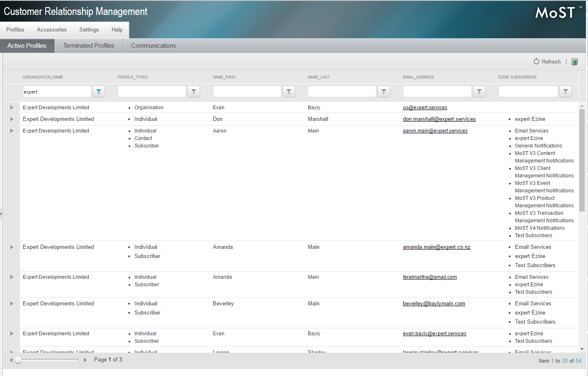Open the profile types filter icon
Viewport: 588px width, 376px height.
(194, 91)
